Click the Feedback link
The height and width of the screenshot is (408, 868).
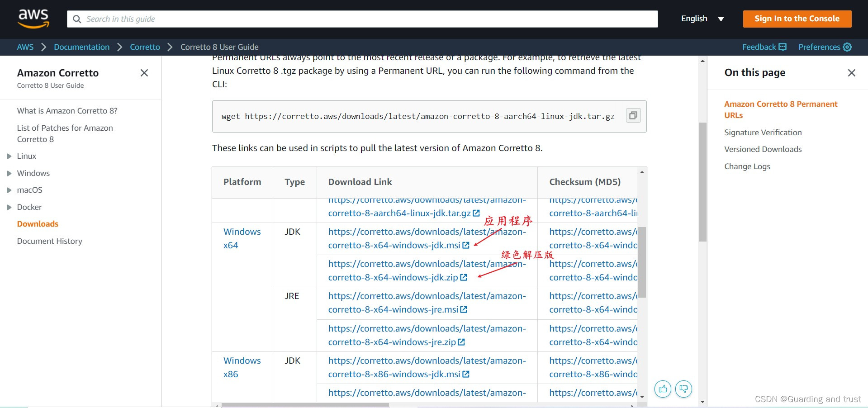point(764,47)
